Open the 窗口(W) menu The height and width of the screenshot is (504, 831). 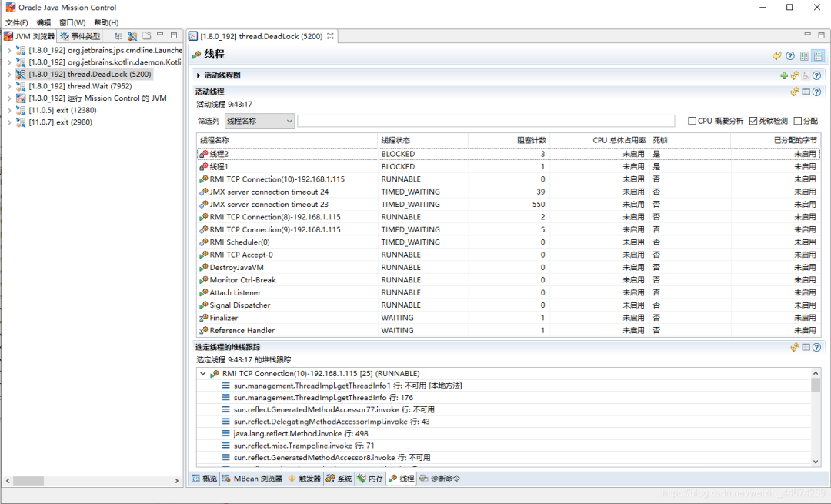(72, 22)
